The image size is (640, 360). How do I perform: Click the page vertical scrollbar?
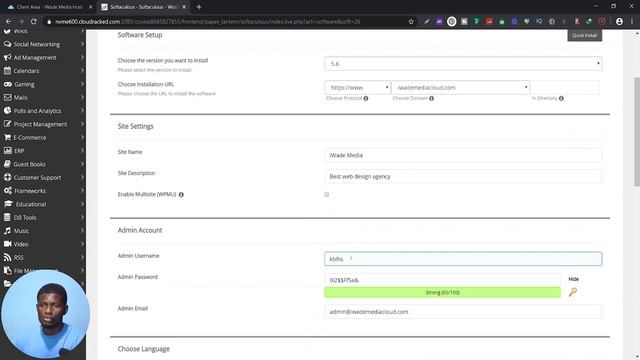pyautogui.click(x=637, y=131)
